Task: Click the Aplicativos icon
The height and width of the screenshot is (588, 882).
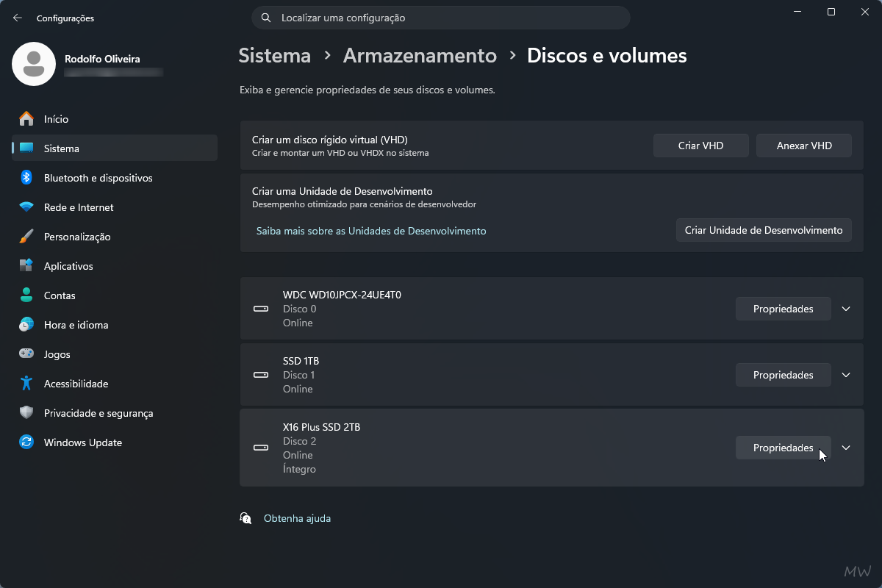Action: pyautogui.click(x=26, y=266)
